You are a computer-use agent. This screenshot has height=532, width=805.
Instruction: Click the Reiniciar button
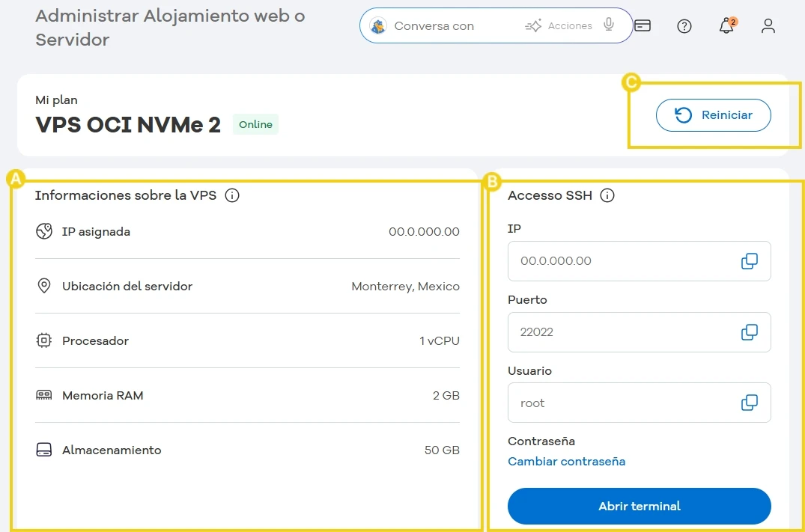tap(713, 115)
